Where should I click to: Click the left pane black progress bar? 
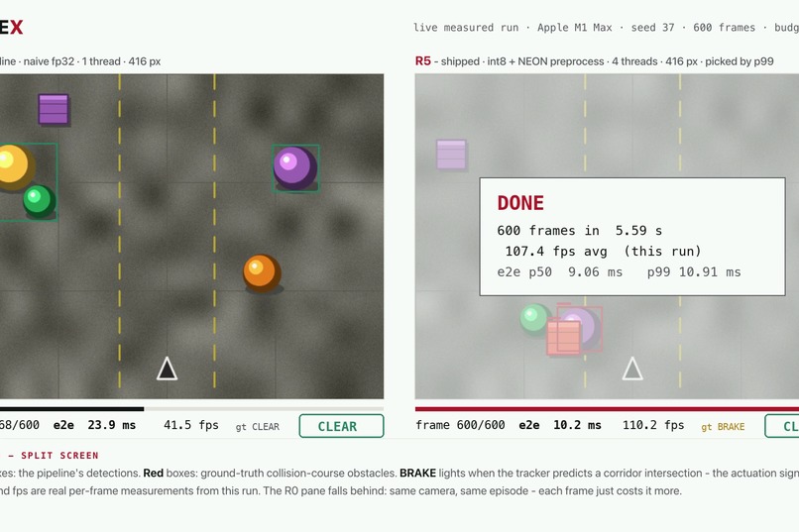(x=71, y=408)
